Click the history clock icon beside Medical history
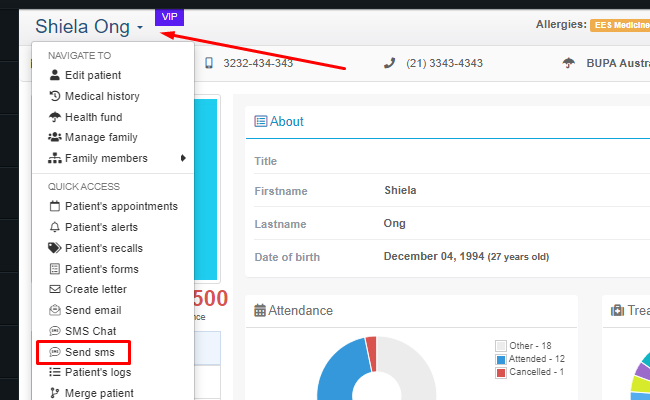Screen dimensions: 650x400 (x=55, y=96)
